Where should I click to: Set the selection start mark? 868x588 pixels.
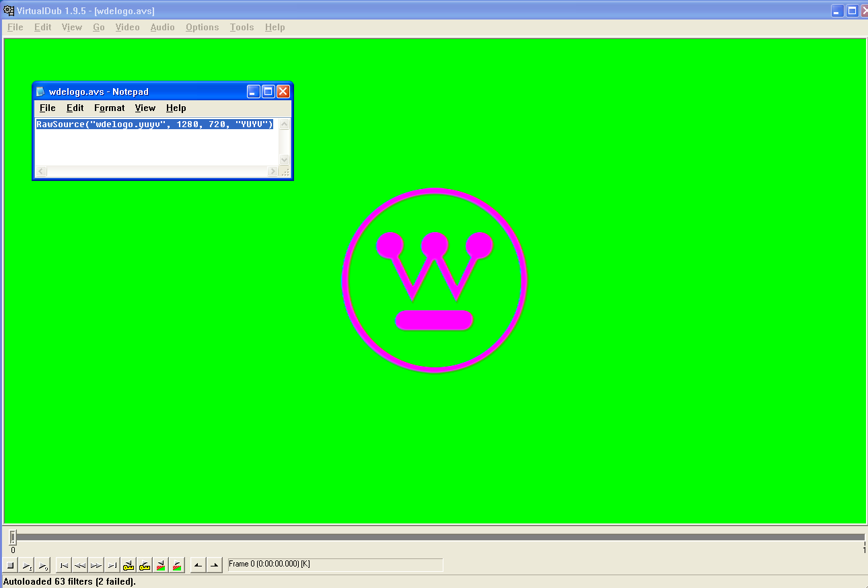pyautogui.click(x=198, y=565)
